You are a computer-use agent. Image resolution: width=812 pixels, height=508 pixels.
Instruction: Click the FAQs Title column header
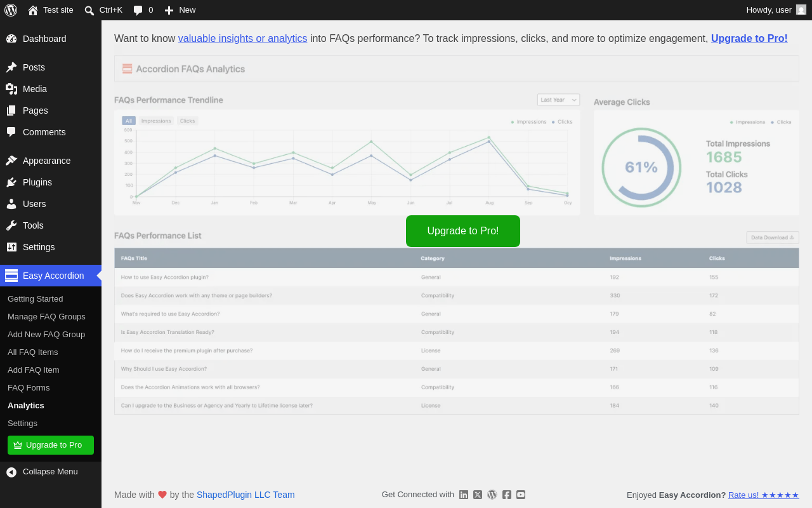coord(134,258)
